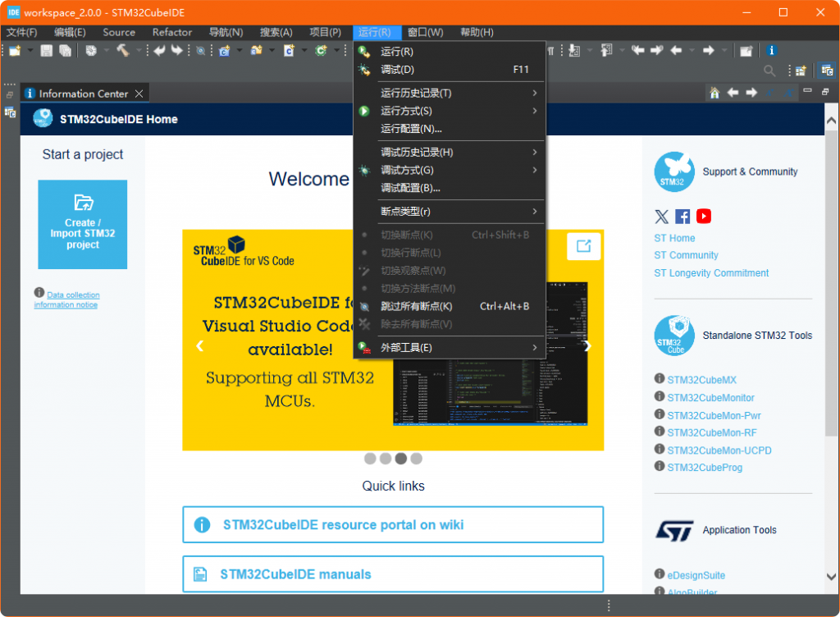Toggle Skip All Breakpoints (跳过所有断点)
This screenshot has width=840, height=617.
(x=416, y=307)
